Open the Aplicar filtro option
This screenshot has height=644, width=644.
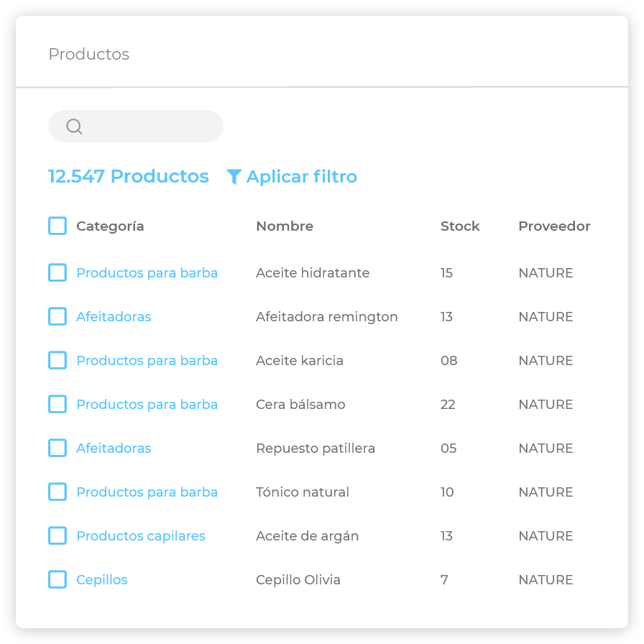pyautogui.click(x=301, y=177)
